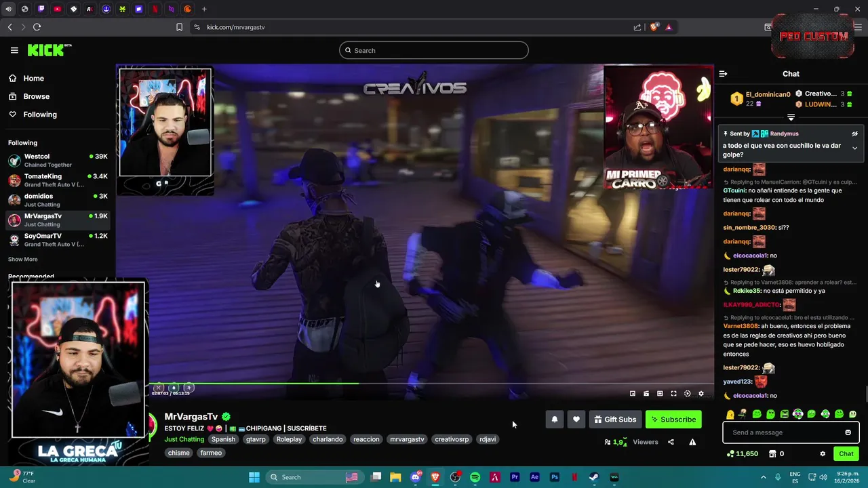Bookmark this page in browser
Screen dimensions: 868x488
pyautogui.click(x=179, y=27)
